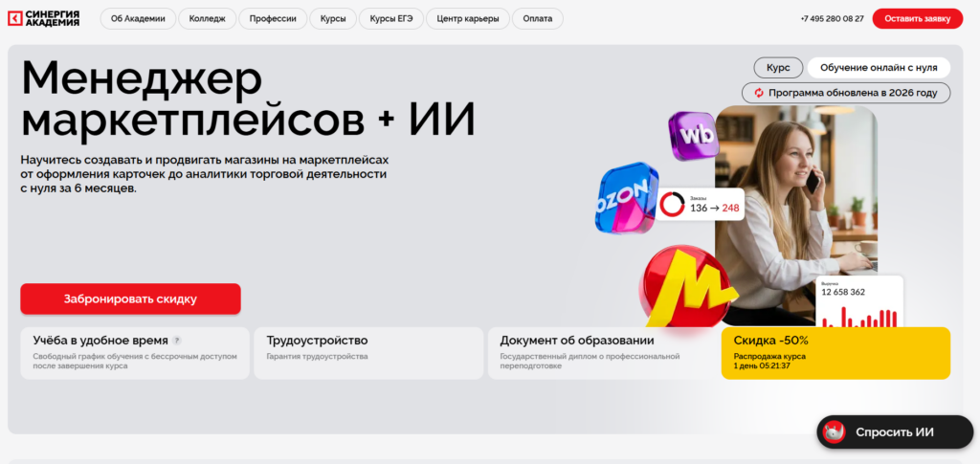The height and width of the screenshot is (464, 980).
Task: Click the Научитесь создавать и продвигать магазины paragraph
Action: [x=205, y=173]
